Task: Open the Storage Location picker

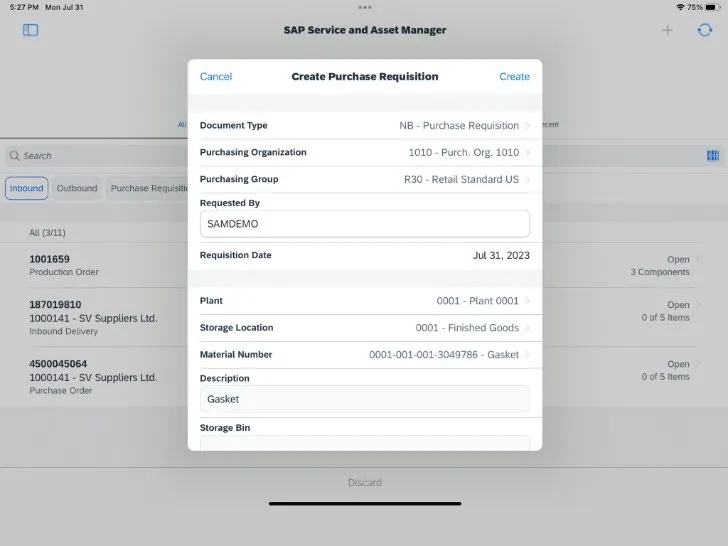Action: [365, 328]
